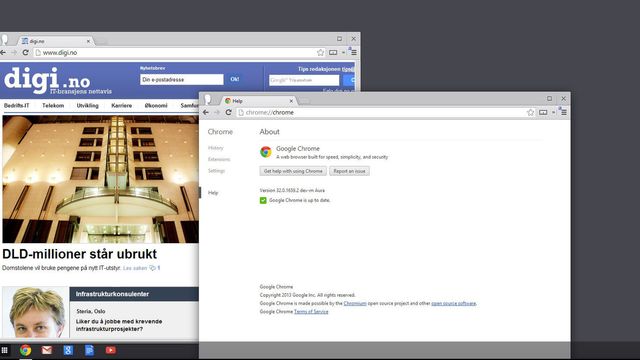Viewport: 640px width, 360px height.
Task: Bookmark the chrome://chrome page with the star
Action: pyautogui.click(x=530, y=112)
